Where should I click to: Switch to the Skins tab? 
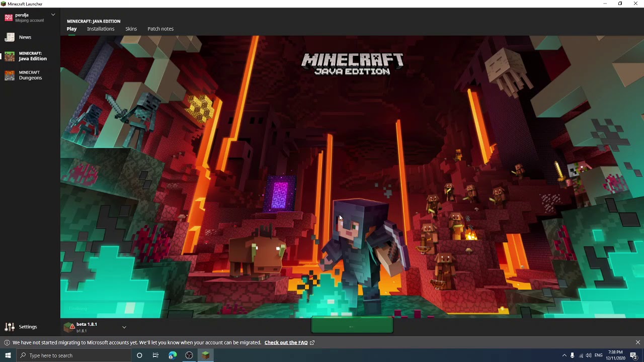(131, 29)
